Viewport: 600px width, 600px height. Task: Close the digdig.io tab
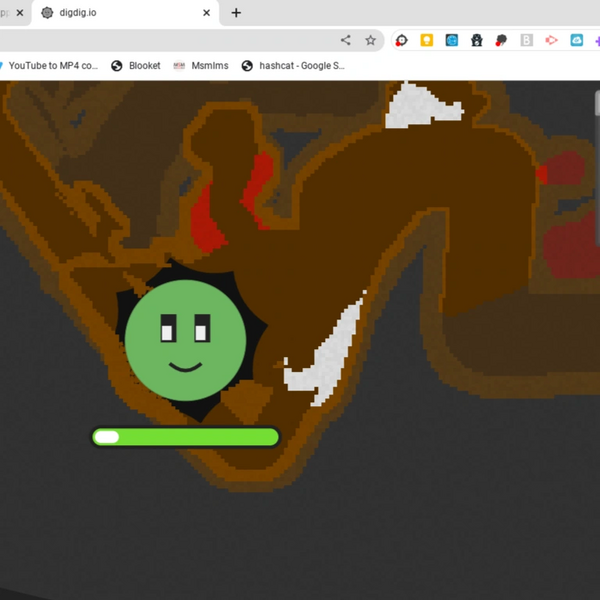(207, 13)
